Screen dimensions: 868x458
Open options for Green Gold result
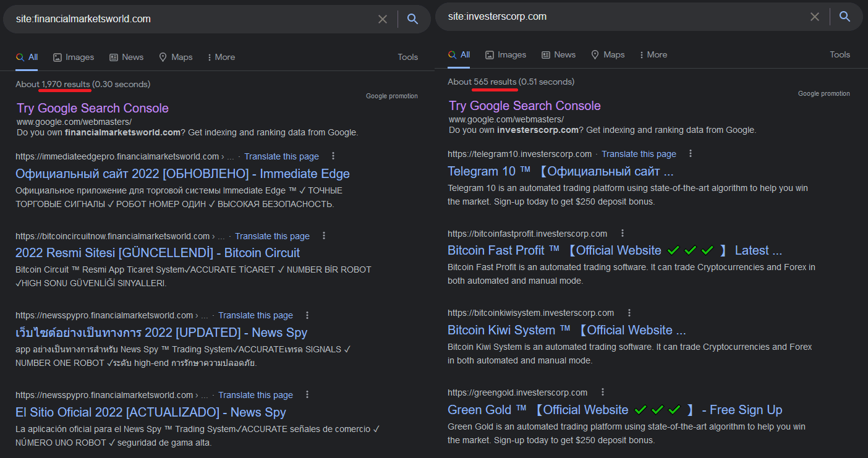602,392
